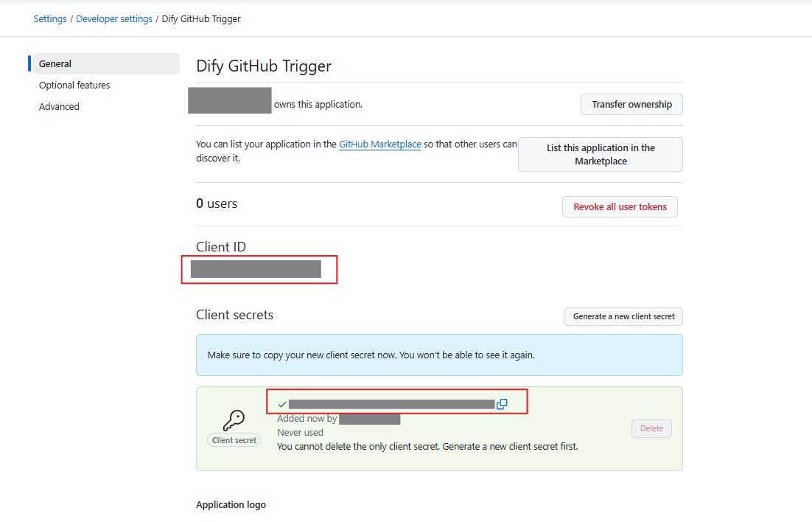The width and height of the screenshot is (812, 522).
Task: Switch to the Advanced sidebar section
Action: click(x=59, y=106)
